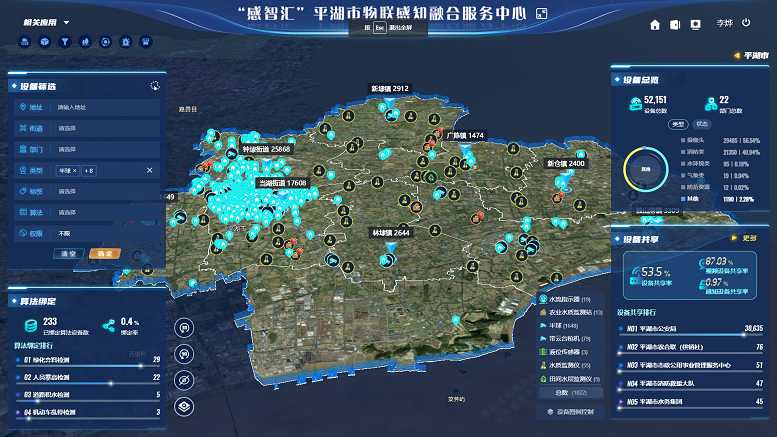The image size is (777, 437).
Task: Open the 部门 select dropdown
Action: click(x=100, y=149)
